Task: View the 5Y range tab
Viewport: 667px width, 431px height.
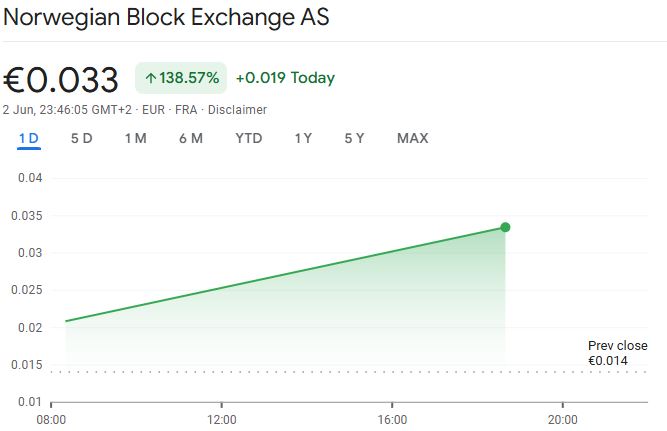Action: pyautogui.click(x=354, y=138)
